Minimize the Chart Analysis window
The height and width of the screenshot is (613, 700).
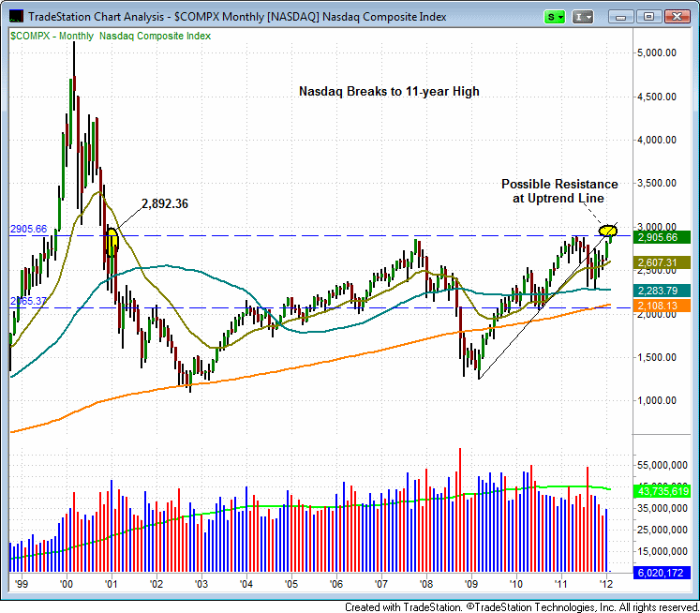pos(622,17)
